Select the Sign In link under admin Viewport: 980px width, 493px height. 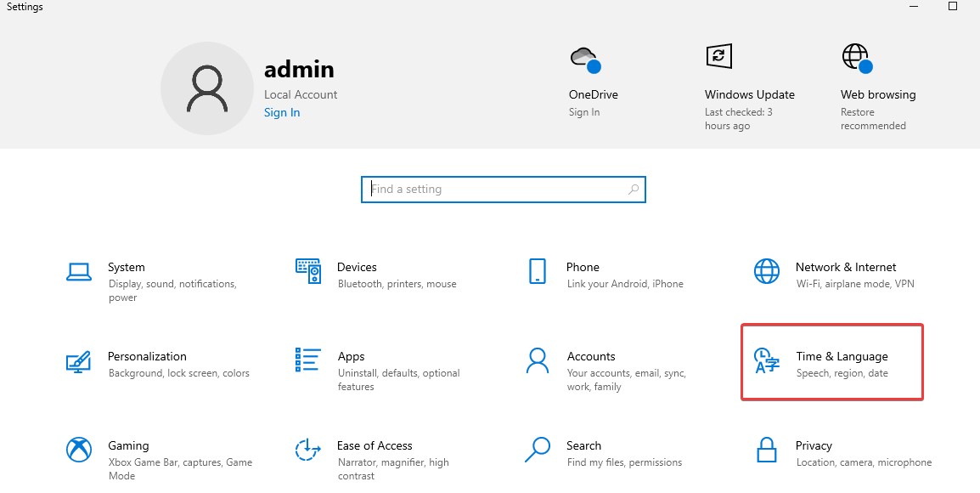(x=281, y=112)
